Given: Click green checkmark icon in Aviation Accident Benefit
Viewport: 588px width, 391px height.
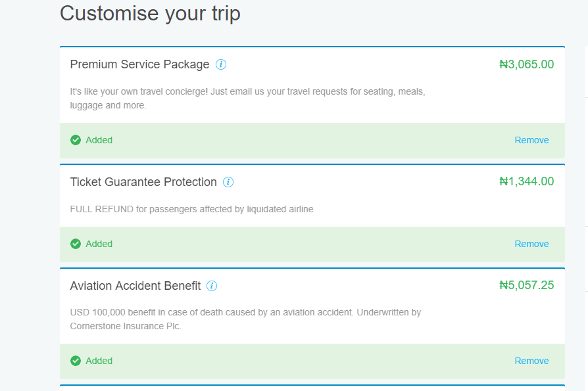Looking at the screenshot, I should coord(76,361).
